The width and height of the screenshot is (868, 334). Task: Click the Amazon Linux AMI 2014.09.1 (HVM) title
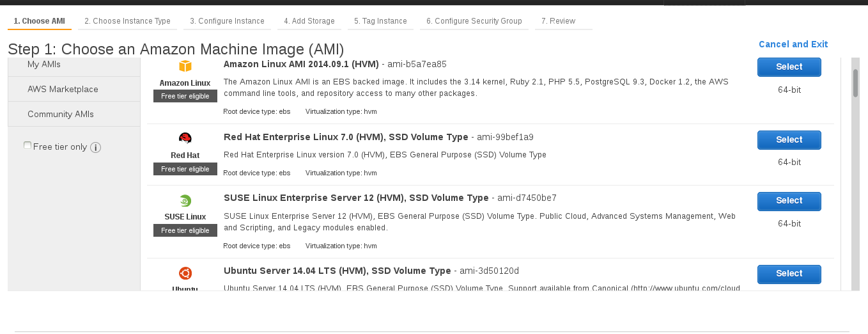click(x=301, y=64)
